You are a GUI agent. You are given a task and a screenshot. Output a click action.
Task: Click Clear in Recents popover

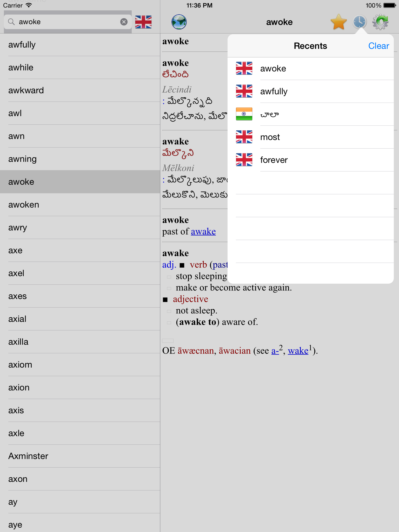coord(378,46)
